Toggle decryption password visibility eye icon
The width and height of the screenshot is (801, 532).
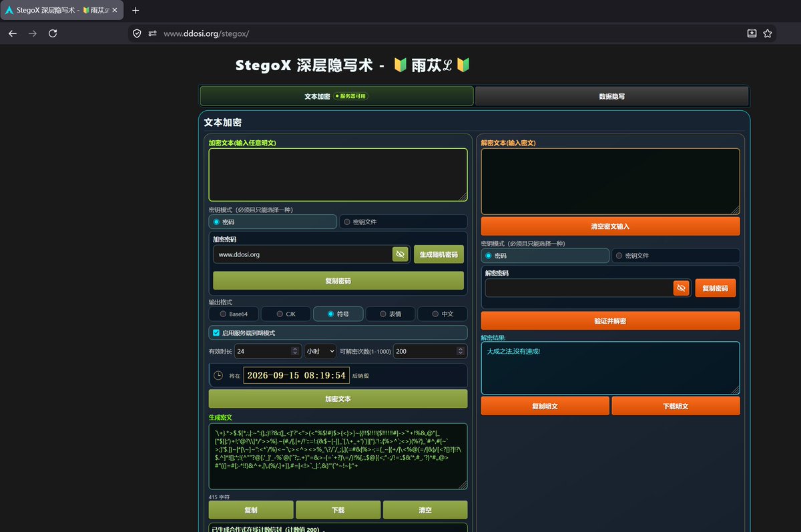[x=681, y=288]
